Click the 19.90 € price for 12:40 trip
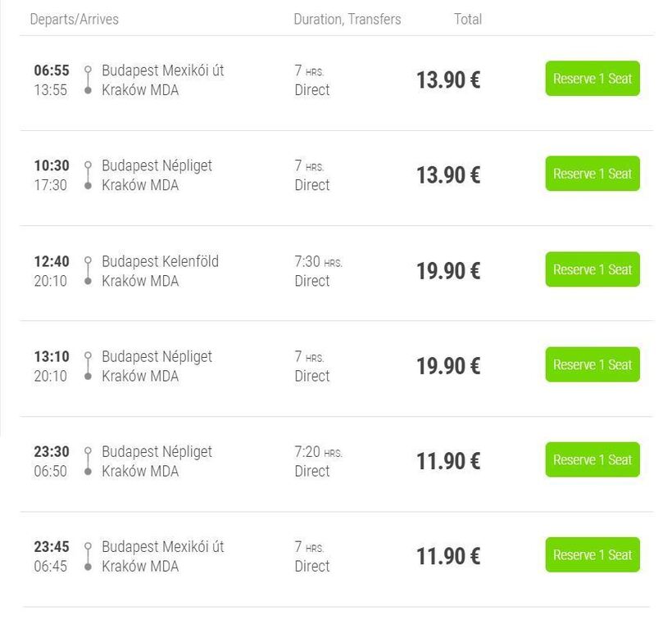The height and width of the screenshot is (633, 672). [447, 271]
